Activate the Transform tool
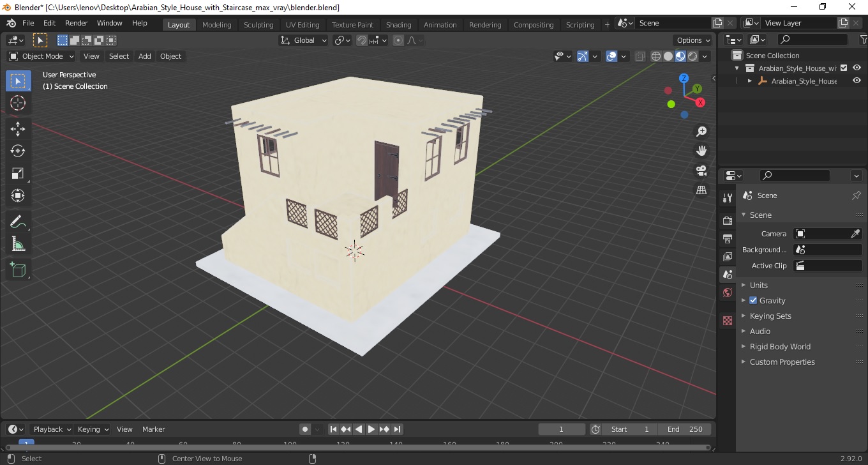The image size is (868, 465). coord(18,195)
